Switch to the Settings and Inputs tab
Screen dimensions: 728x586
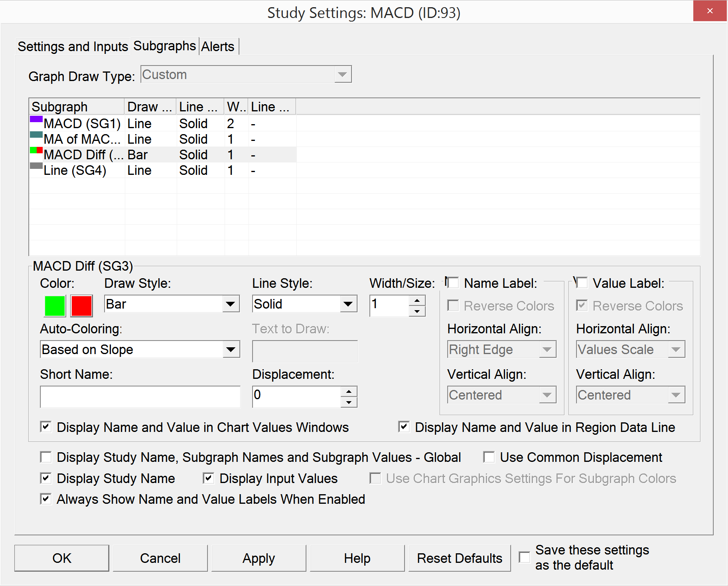[x=73, y=47]
